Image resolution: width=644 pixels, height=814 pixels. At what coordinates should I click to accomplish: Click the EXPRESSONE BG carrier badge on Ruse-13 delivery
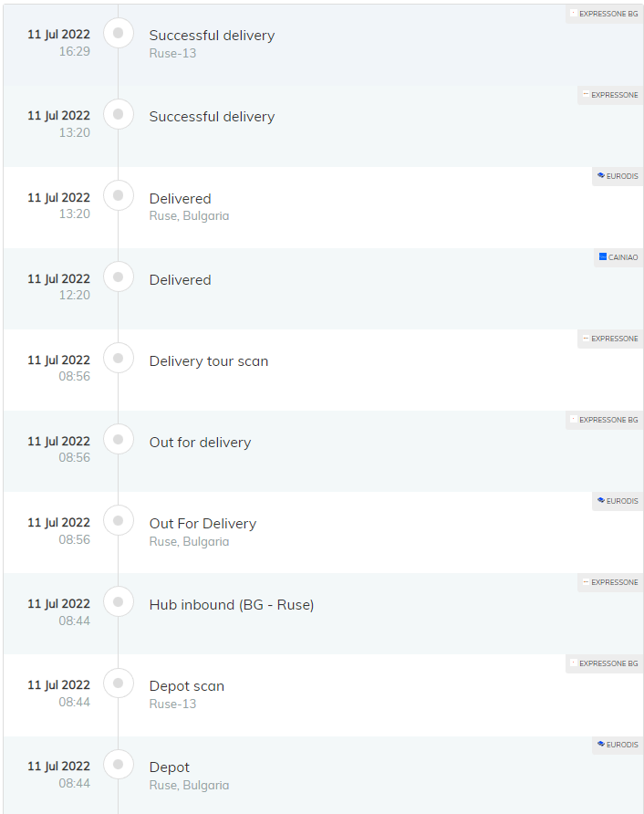pyautogui.click(x=605, y=14)
